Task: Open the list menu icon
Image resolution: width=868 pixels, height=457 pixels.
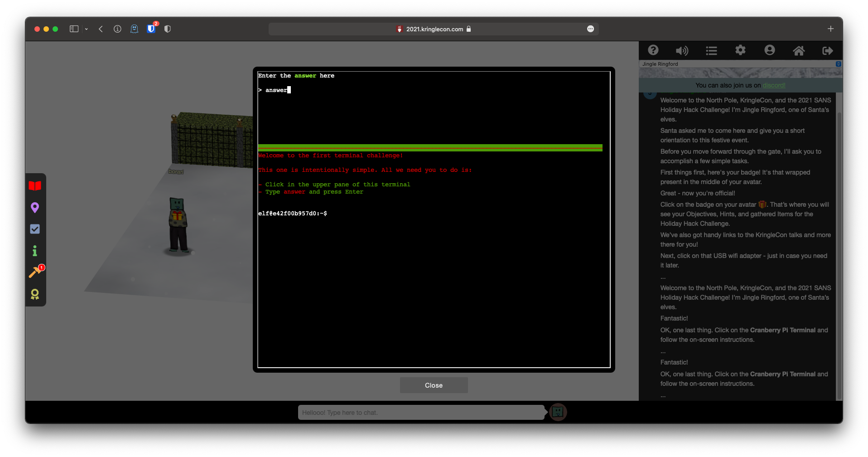Action: [x=711, y=50]
